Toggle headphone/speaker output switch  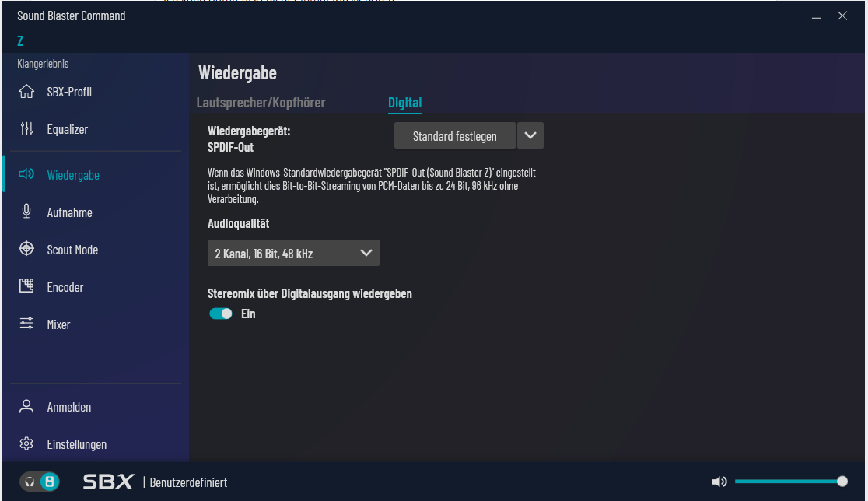pos(40,482)
